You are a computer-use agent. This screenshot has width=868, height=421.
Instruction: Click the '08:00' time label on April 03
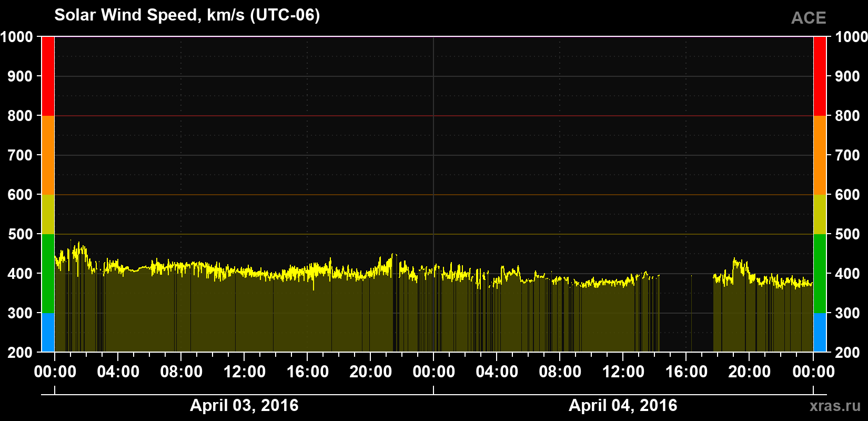tap(181, 372)
